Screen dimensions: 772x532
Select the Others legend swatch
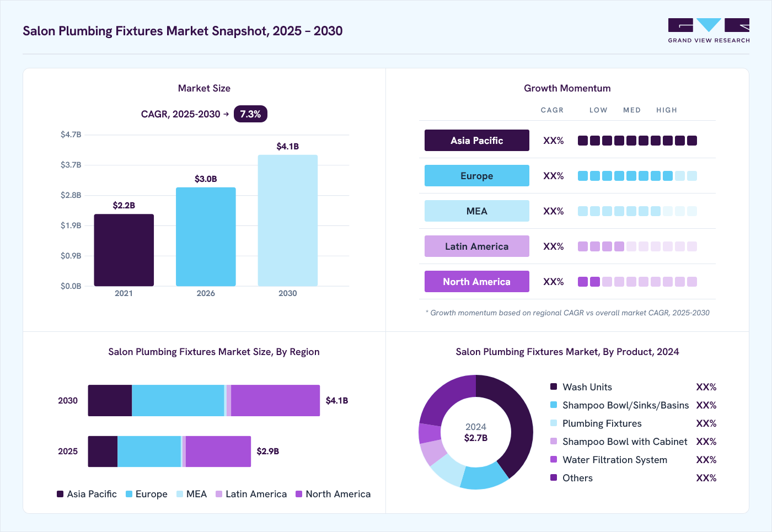[554, 477]
